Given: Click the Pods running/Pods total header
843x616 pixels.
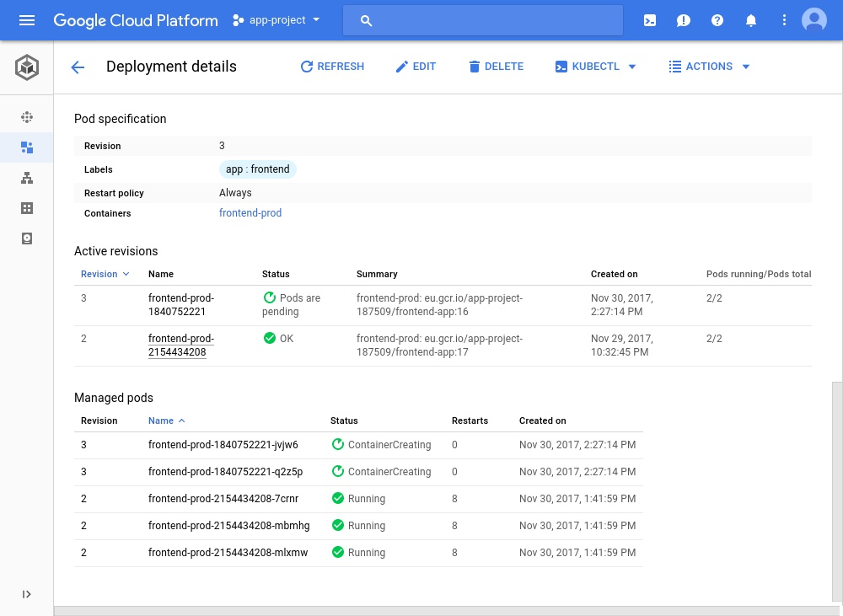Looking at the screenshot, I should [x=759, y=274].
